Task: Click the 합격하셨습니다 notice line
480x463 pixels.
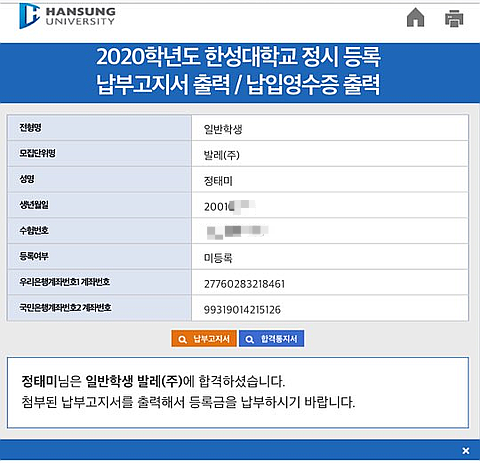Action: point(153,381)
